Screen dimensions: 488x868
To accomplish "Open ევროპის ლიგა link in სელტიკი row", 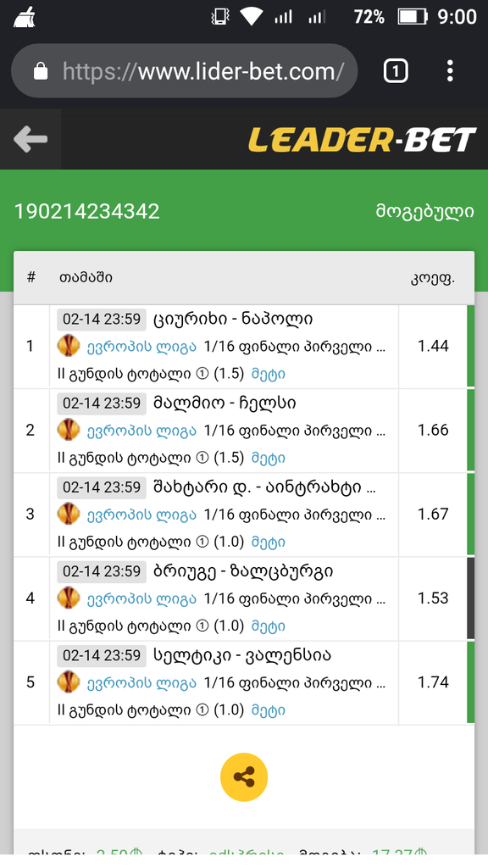I will (x=141, y=684).
